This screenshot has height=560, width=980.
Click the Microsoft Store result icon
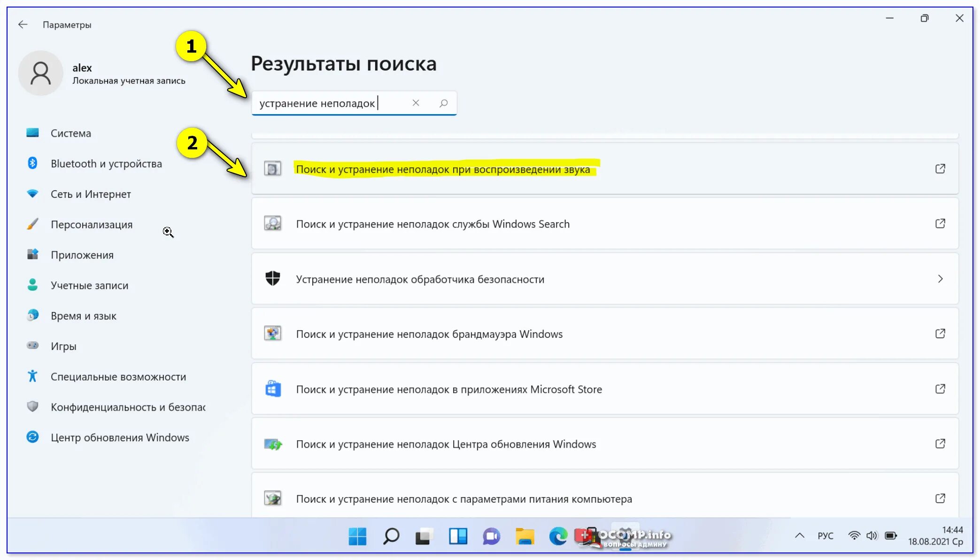pos(273,389)
